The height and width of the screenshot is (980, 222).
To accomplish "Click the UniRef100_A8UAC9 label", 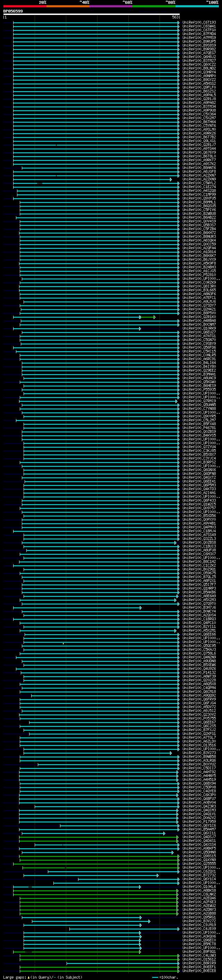I will tap(199, 378).
